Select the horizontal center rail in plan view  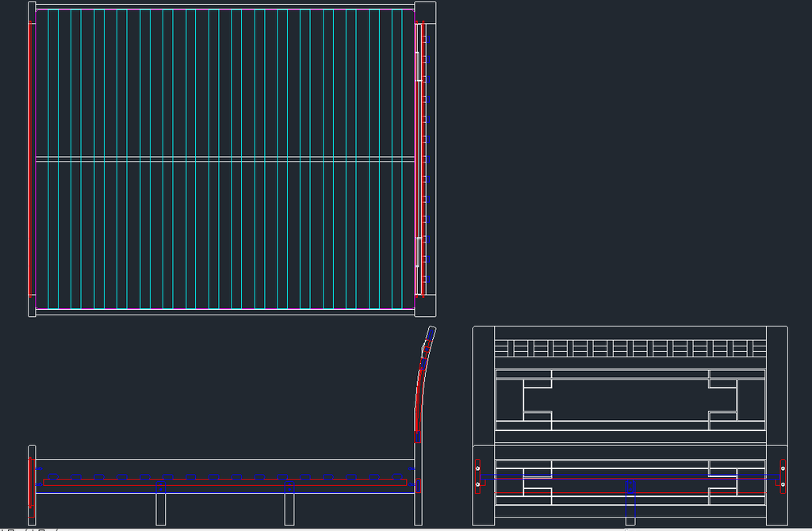(x=224, y=159)
